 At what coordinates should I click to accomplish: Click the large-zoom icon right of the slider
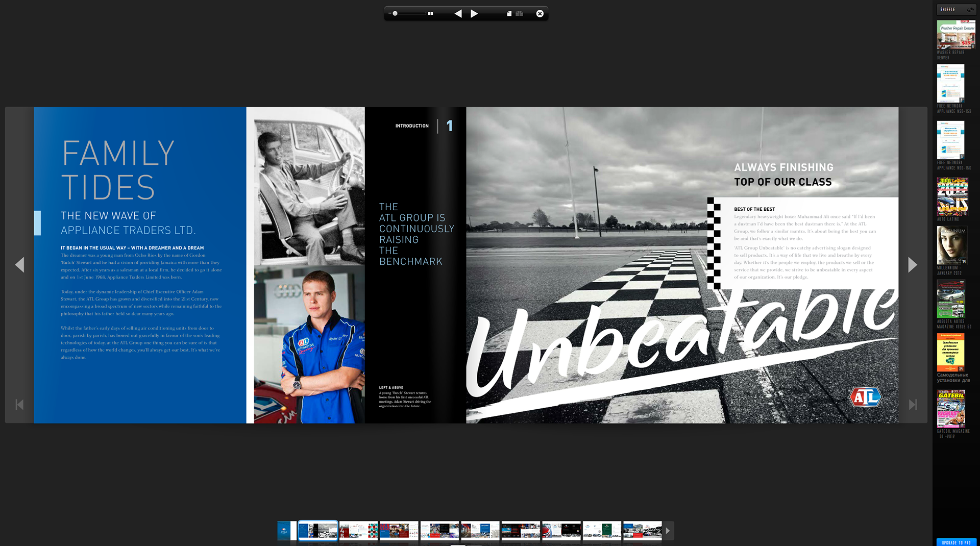[430, 14]
